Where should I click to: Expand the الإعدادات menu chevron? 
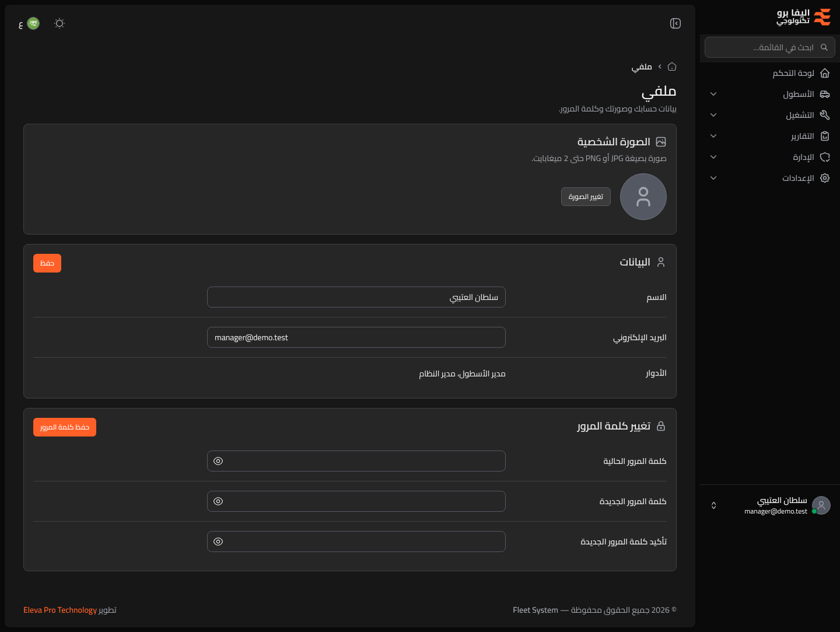click(713, 178)
